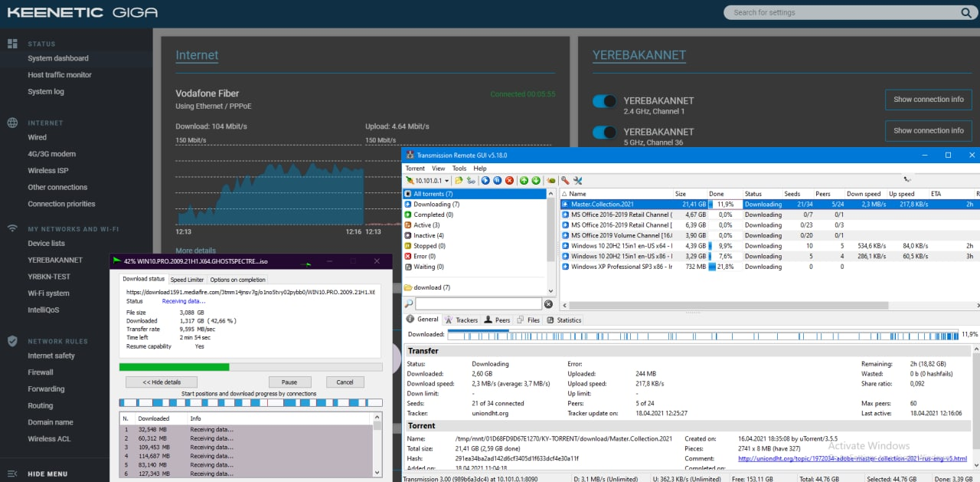980x482 pixels.
Task: Click the blue pause torrent icon
Action: (497, 180)
